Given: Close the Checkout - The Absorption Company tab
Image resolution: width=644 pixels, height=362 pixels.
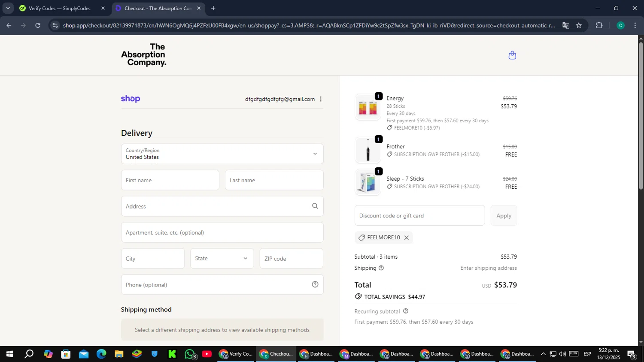Looking at the screenshot, I should point(199,8).
